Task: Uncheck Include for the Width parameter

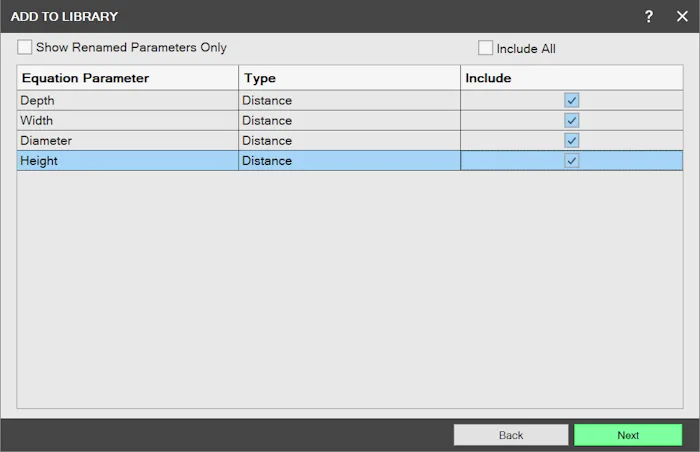Action: [x=571, y=121]
